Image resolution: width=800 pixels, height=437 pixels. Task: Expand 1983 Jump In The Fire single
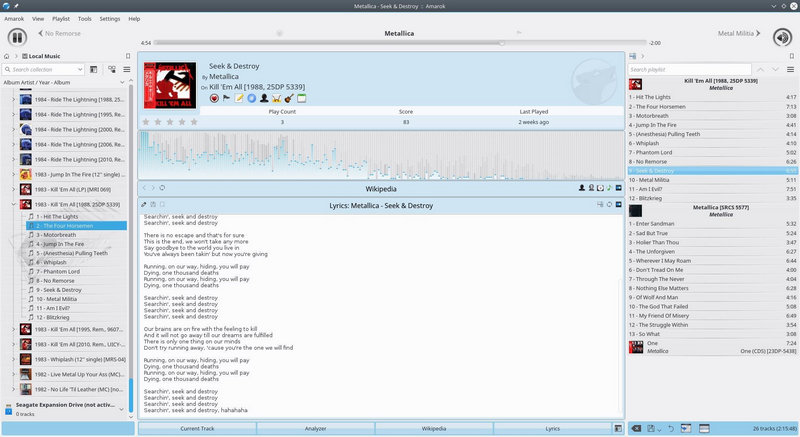pos(13,174)
